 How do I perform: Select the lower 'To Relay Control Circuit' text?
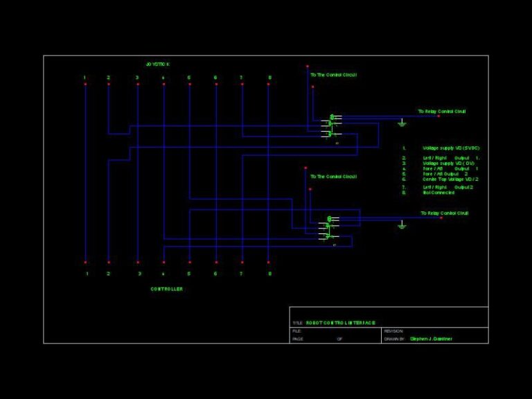[x=444, y=213]
